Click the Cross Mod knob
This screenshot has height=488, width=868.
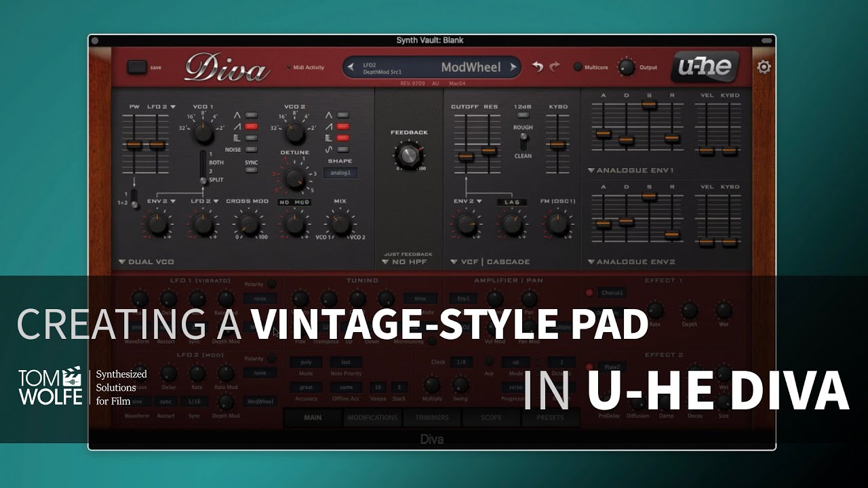[248, 224]
